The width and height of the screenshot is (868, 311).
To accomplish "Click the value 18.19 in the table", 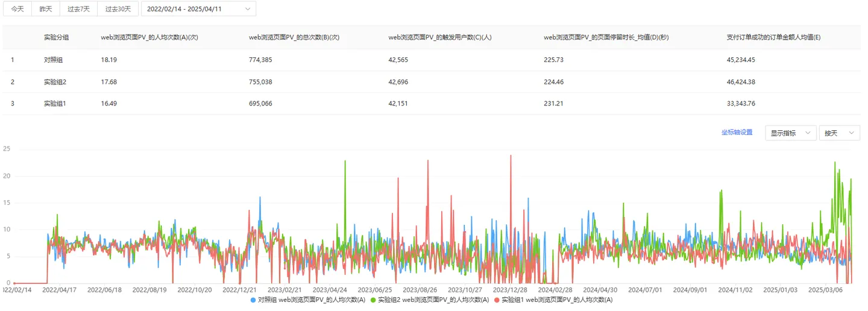I will (109, 60).
